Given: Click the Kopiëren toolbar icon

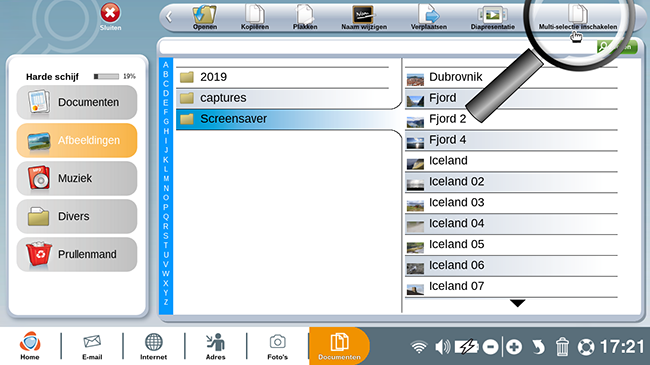Looking at the screenshot, I should [255, 13].
